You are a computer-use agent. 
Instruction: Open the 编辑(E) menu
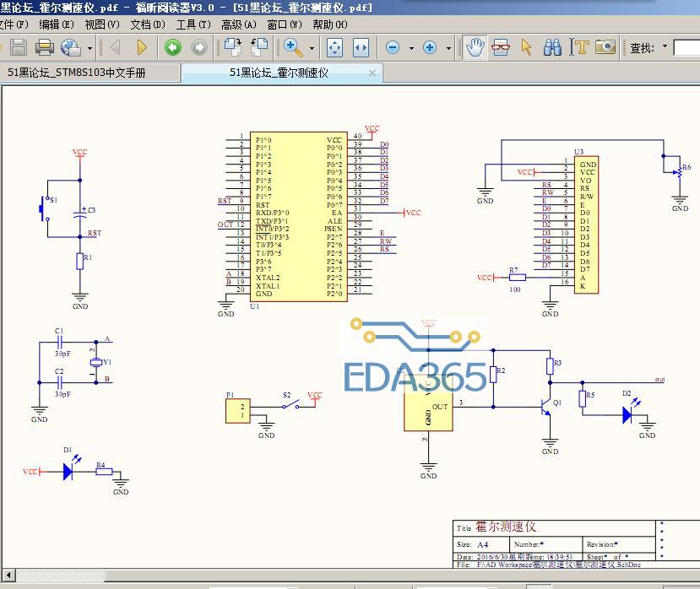click(57, 24)
